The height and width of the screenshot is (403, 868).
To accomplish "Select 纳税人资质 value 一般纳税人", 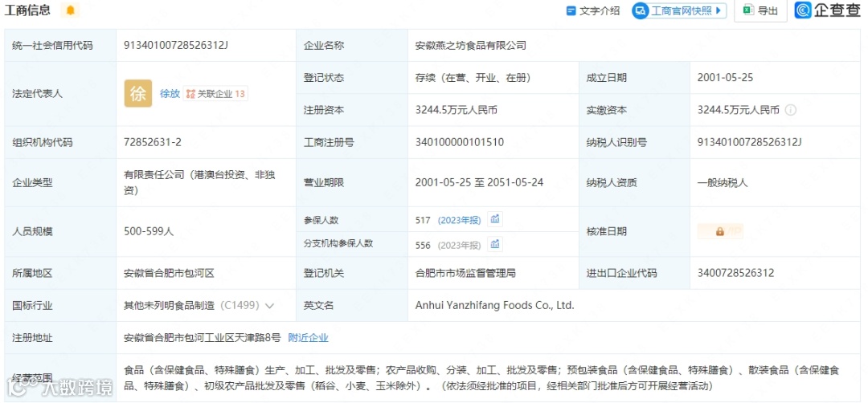I will pos(723,182).
